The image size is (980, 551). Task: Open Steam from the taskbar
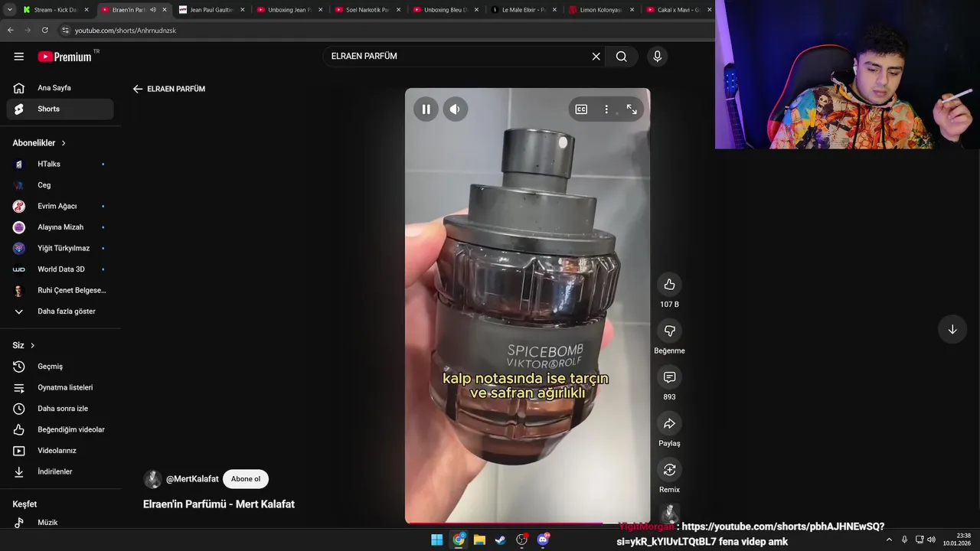(x=500, y=540)
